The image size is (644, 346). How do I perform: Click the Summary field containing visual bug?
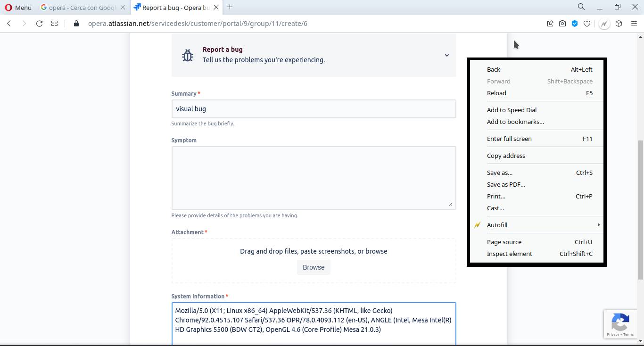click(314, 109)
